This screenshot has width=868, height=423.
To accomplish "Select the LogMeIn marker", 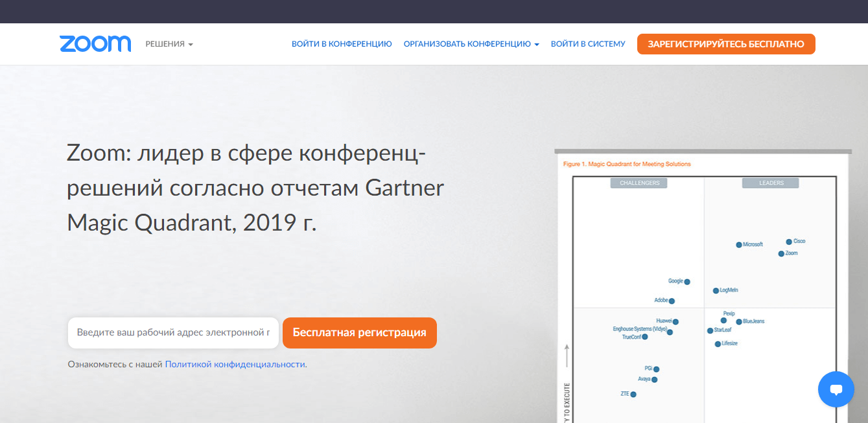I will pos(716,291).
